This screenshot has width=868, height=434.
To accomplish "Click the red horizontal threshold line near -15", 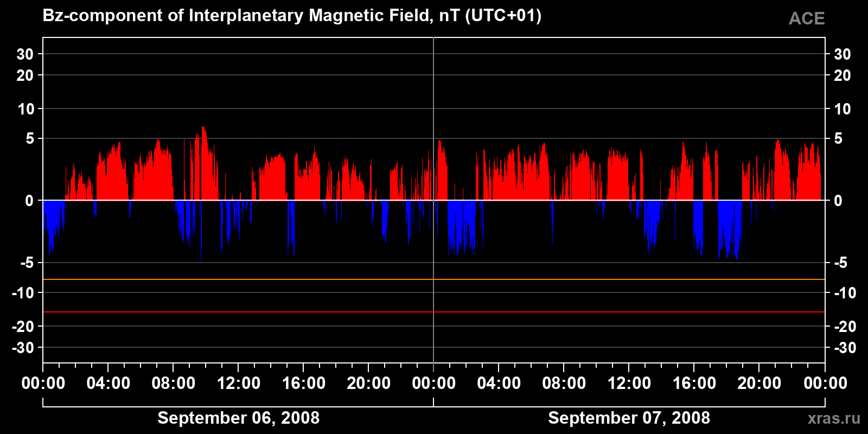I will pos(434,312).
